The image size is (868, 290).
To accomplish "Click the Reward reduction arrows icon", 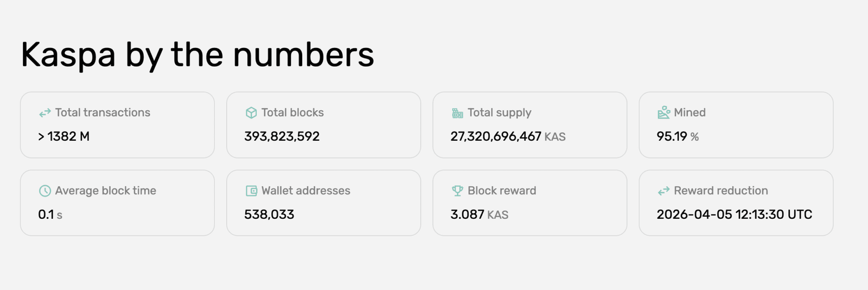I will [663, 191].
